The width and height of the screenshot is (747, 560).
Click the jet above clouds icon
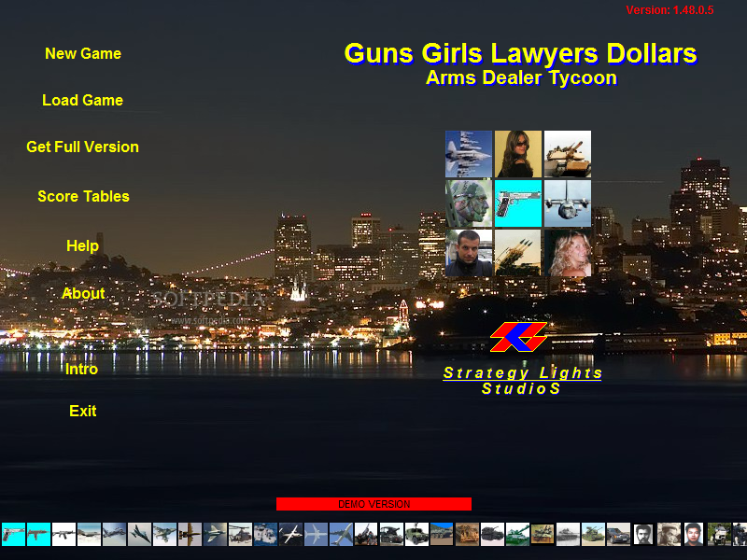click(89, 534)
